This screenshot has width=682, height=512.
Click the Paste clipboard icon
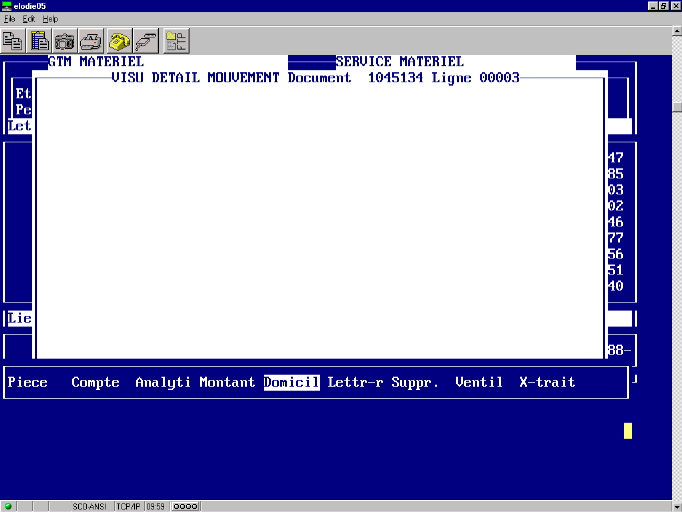(x=40, y=41)
